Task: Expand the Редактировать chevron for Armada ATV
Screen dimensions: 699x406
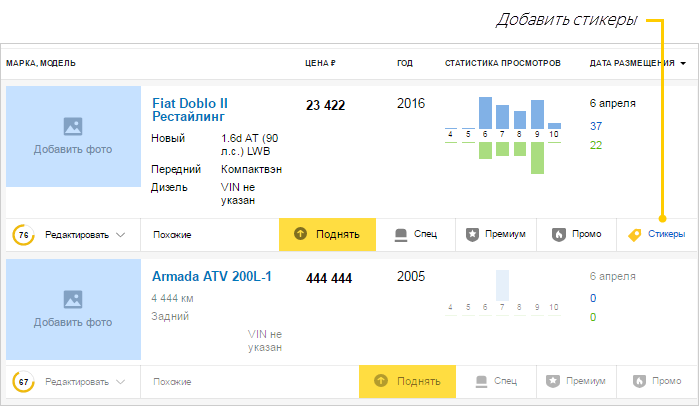Action: (x=120, y=382)
